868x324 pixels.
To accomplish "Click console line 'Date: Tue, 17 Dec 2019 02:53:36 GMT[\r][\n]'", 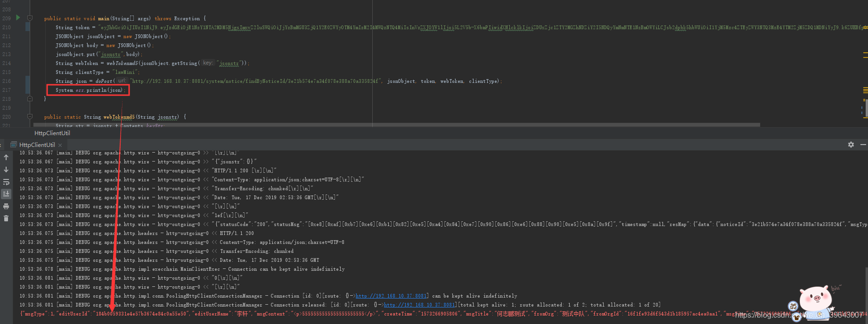I will point(179,197).
